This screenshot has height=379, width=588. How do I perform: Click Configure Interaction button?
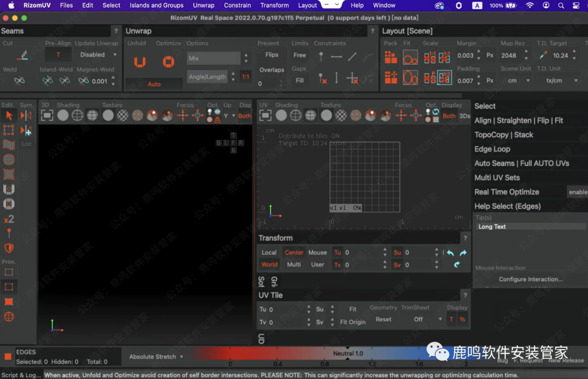(x=531, y=279)
